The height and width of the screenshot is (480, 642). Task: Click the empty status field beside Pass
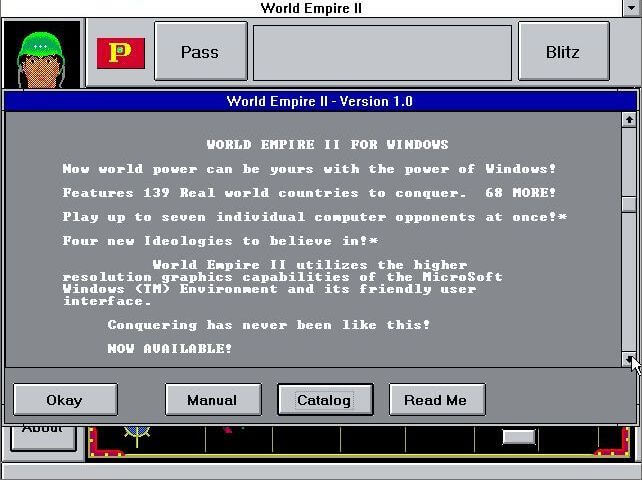382,53
